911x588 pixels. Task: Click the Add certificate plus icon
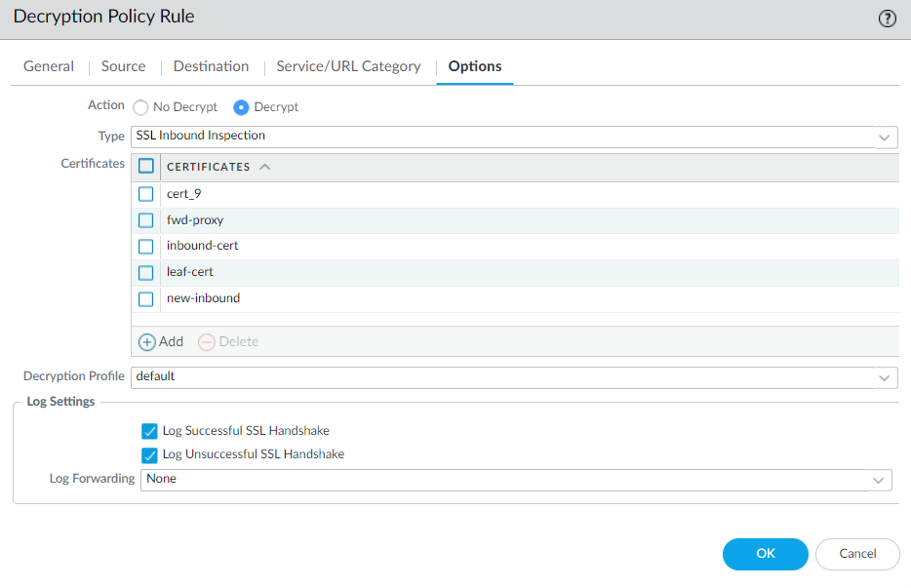point(147,342)
